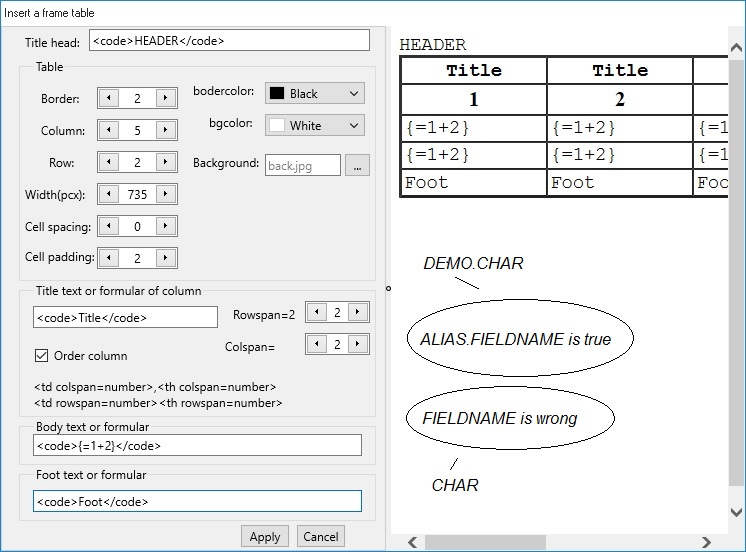Screen dimensions: 746x552
Task: Open the bodercolor Black dropdown
Action: 314,93
